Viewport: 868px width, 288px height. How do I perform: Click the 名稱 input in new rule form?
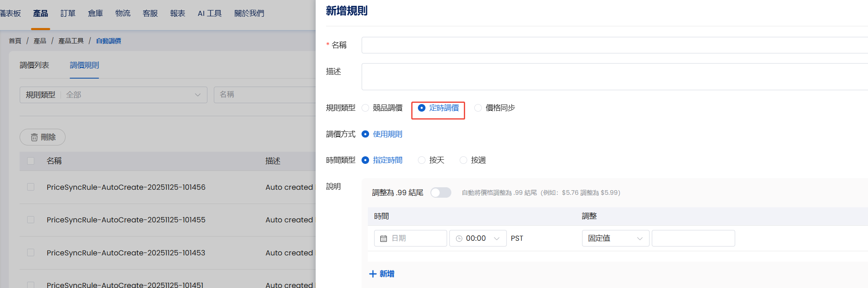pyautogui.click(x=614, y=45)
